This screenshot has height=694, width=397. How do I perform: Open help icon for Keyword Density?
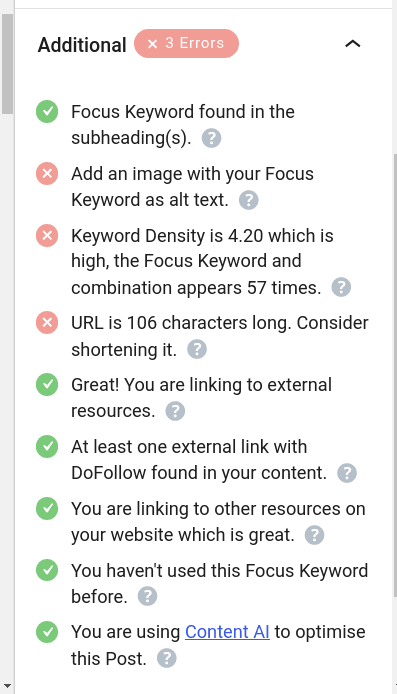(x=341, y=287)
